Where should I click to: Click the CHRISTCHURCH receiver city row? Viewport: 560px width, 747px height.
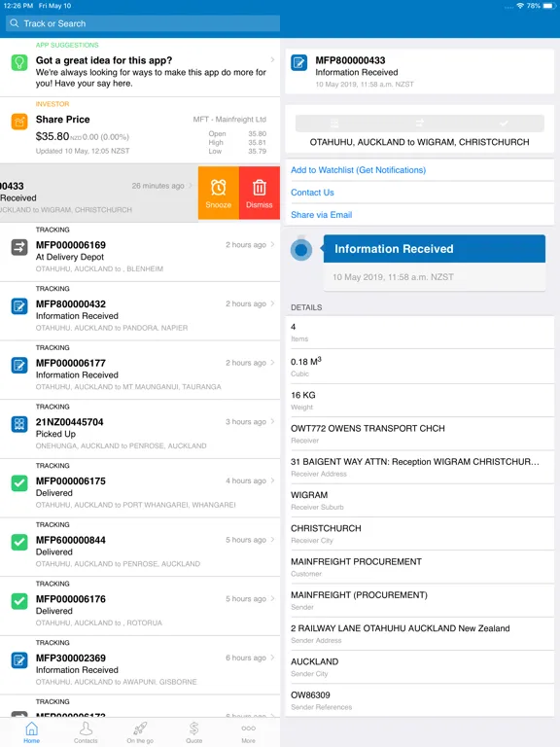tap(420, 534)
